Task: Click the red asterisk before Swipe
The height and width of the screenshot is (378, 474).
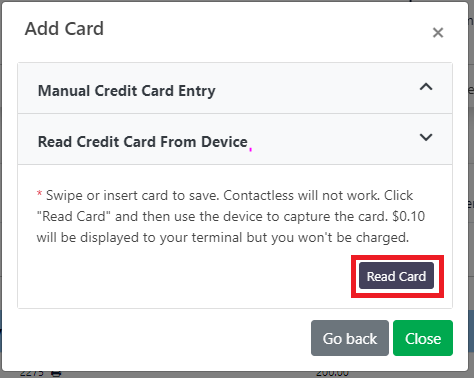Action: coord(39,193)
